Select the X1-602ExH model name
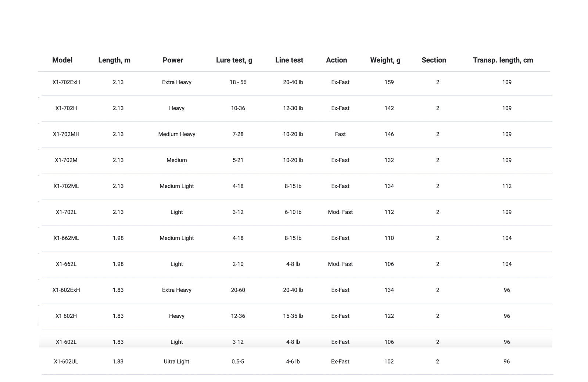588x382 pixels. [66, 290]
